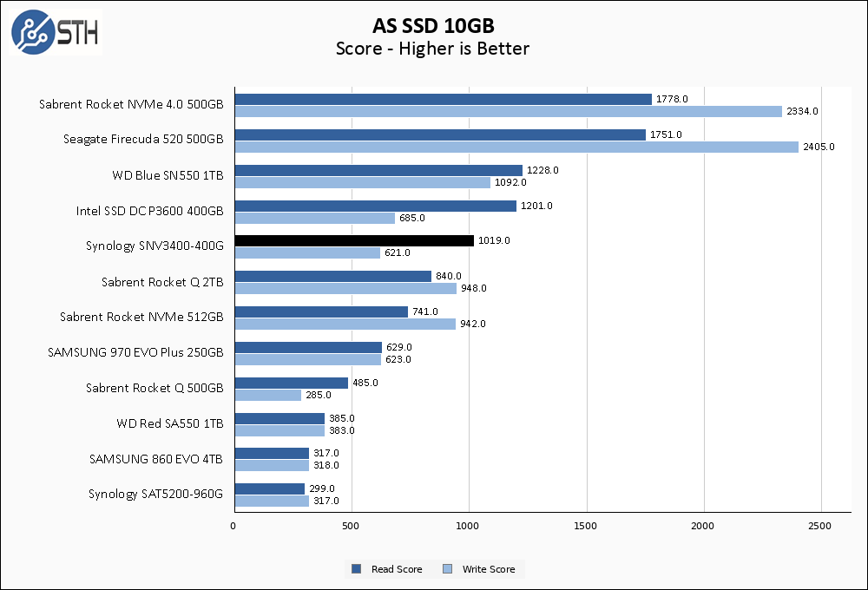Click the Synology SAT5200-960G read bar
The width and height of the screenshot is (868, 590).
click(270, 488)
